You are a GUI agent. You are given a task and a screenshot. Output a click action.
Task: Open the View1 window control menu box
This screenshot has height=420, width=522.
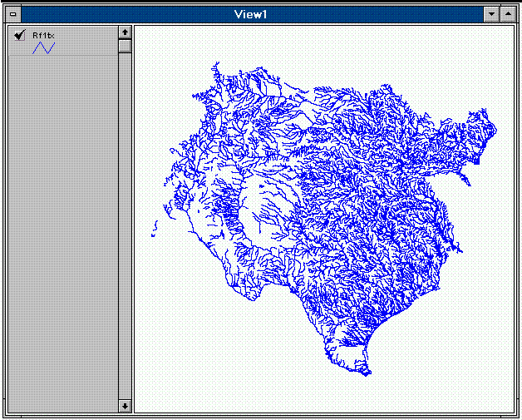pos(12,14)
